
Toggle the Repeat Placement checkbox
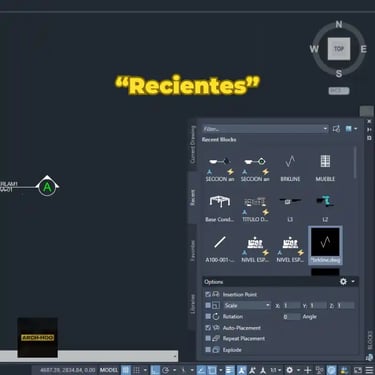pyautogui.click(x=208, y=339)
